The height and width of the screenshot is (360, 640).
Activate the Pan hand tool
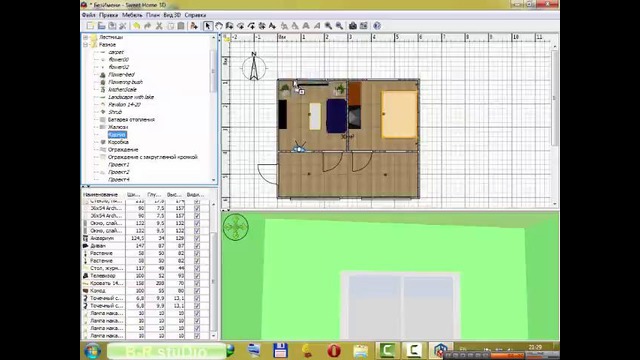point(219,26)
